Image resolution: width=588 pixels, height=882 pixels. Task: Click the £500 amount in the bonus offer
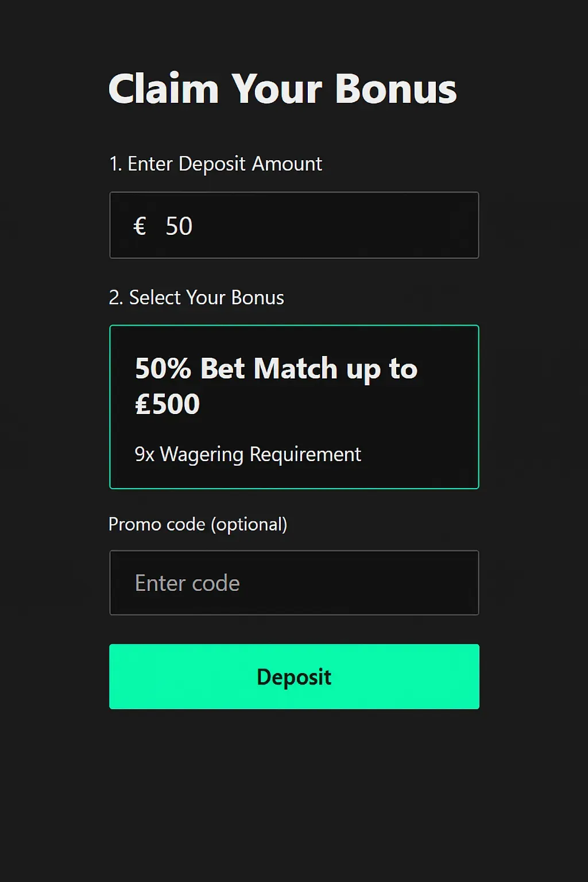(167, 404)
